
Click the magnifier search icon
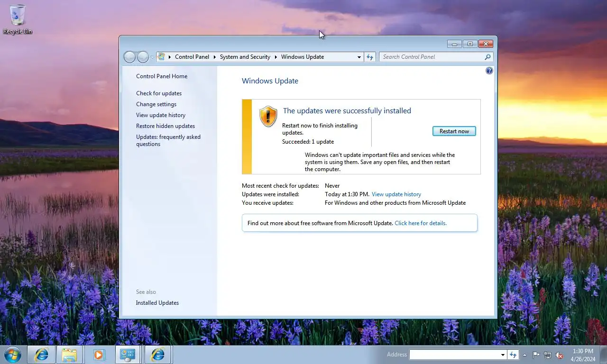[487, 57]
